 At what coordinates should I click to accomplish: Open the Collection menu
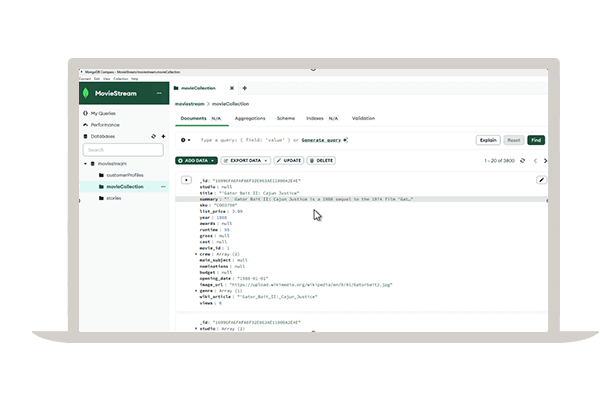point(121,79)
